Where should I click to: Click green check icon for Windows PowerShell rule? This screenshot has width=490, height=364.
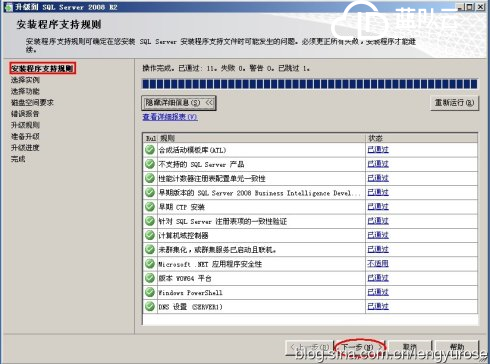[150, 292]
